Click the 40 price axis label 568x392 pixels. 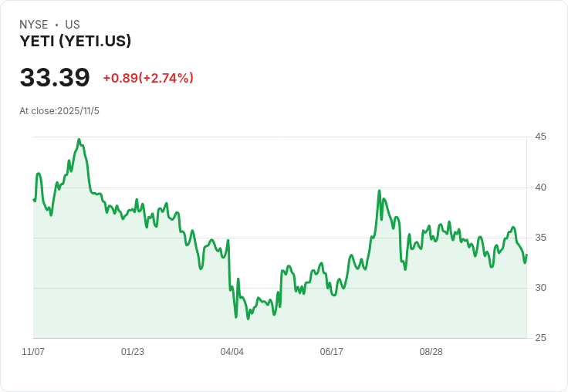pyautogui.click(x=541, y=188)
